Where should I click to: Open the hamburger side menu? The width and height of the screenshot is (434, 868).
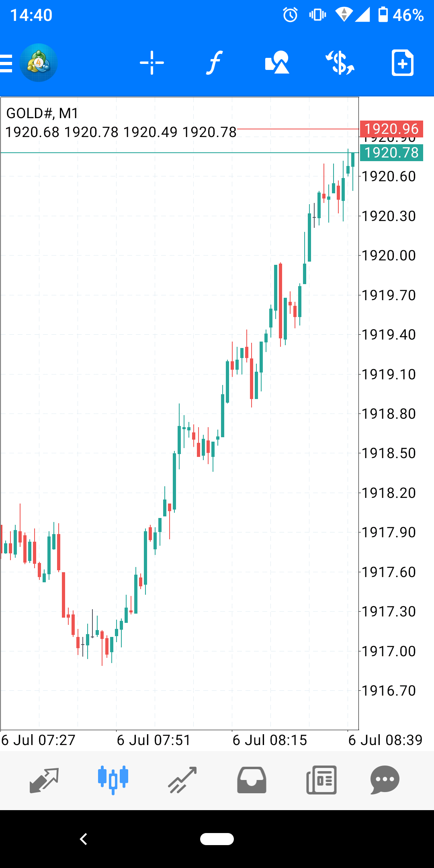(x=6, y=63)
